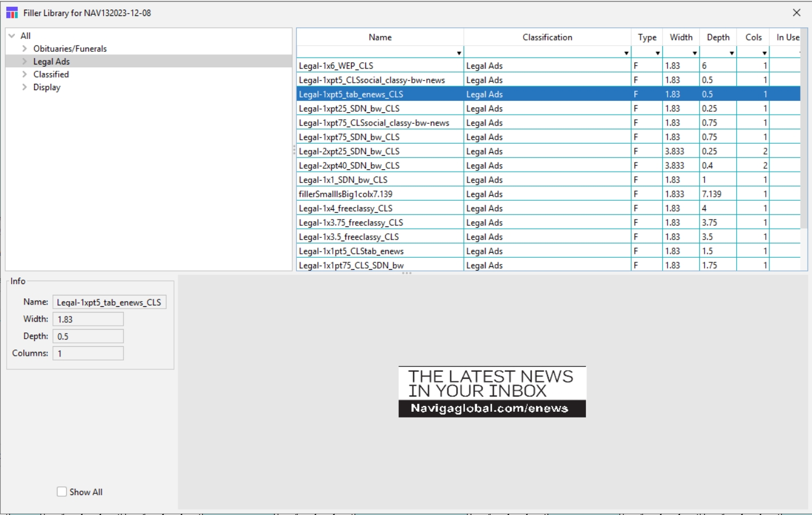Expand the Obituaries/Funerals tree node
The width and height of the screenshot is (812, 515).
tap(25, 49)
